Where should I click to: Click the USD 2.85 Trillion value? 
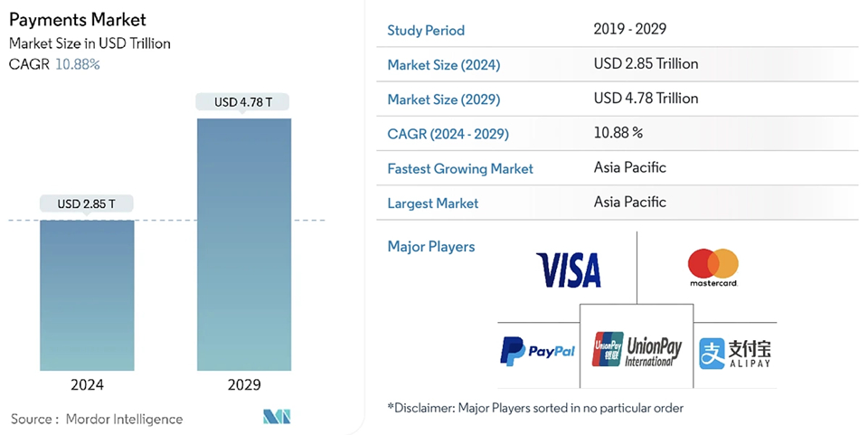[x=646, y=63]
